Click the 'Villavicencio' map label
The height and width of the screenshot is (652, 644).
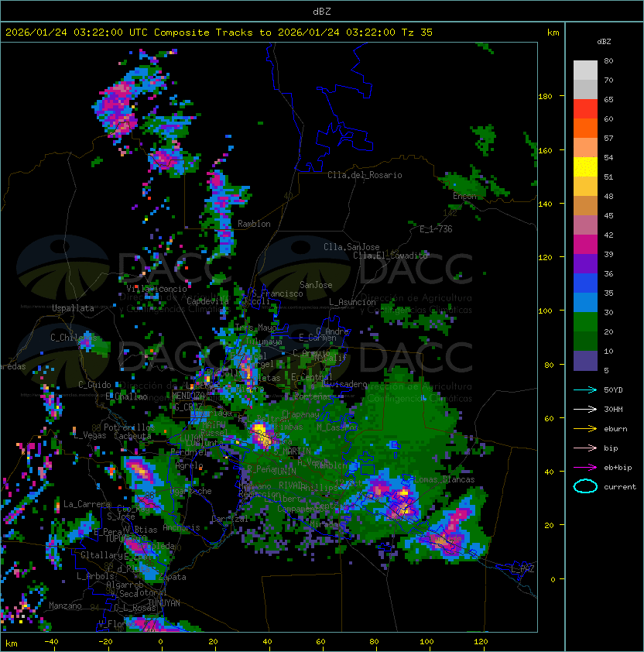(x=156, y=289)
